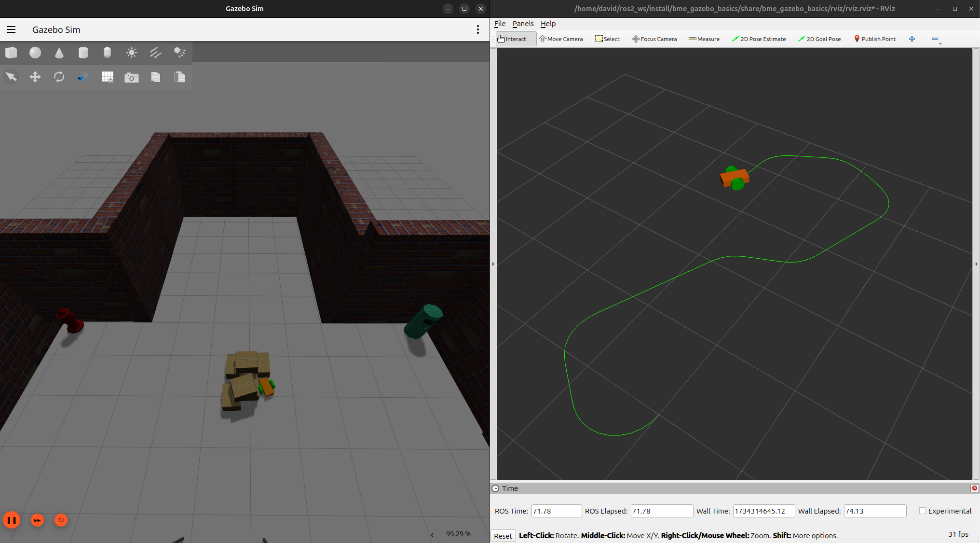Open the File menu in RViz
980x543 pixels.
pyautogui.click(x=500, y=23)
